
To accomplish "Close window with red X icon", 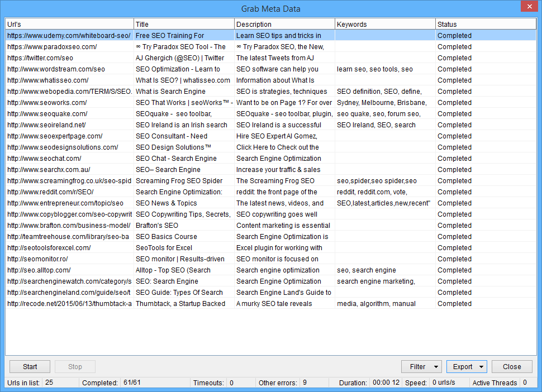I will [529, 7].
